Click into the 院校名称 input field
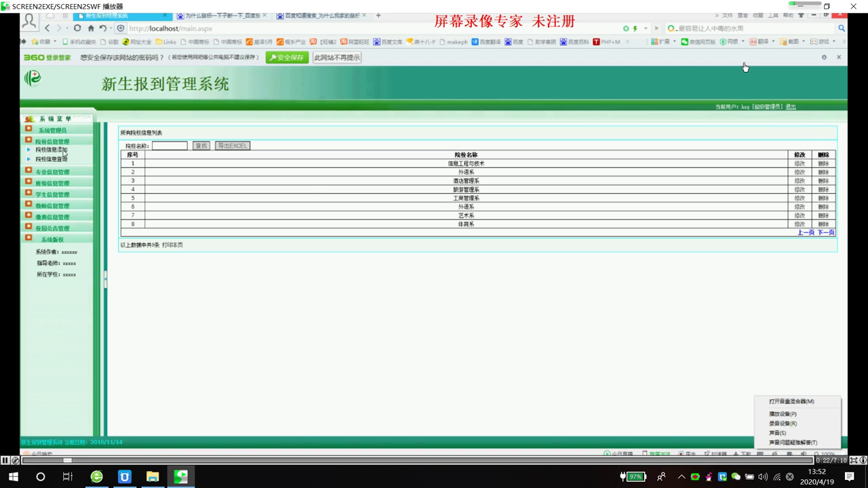The height and width of the screenshot is (488, 868). [170, 146]
